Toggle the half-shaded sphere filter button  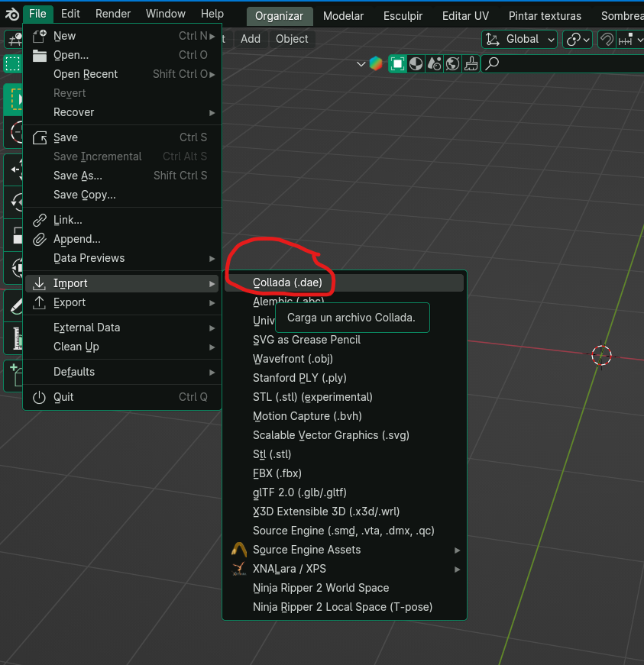416,64
